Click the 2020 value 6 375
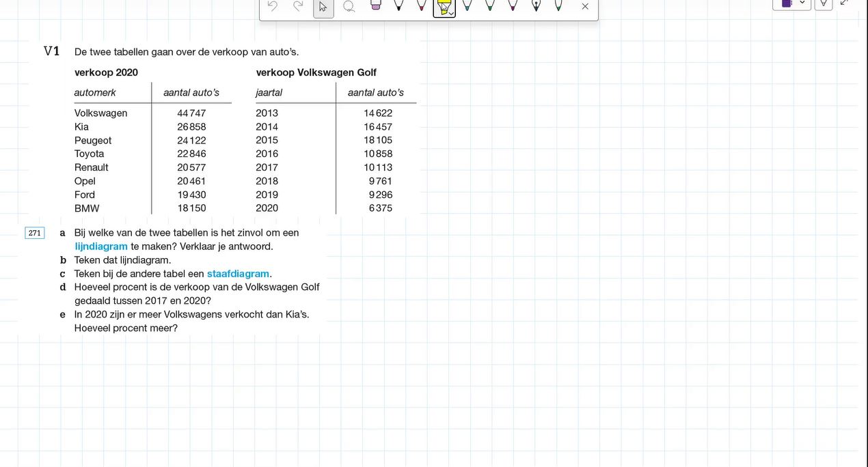This screenshot has height=467, width=868. (381, 208)
